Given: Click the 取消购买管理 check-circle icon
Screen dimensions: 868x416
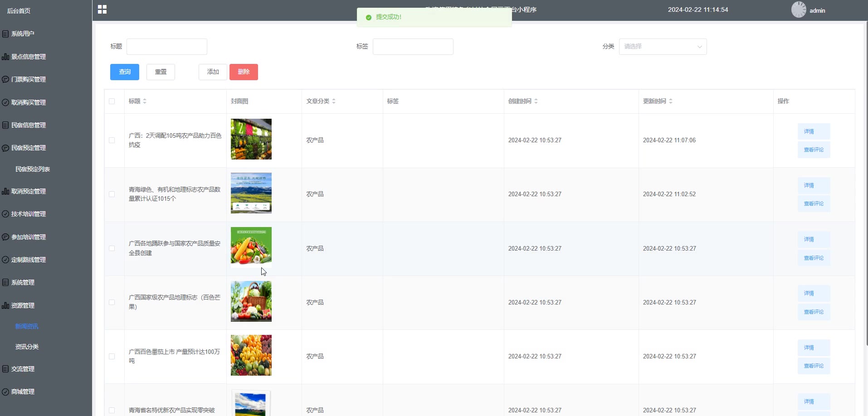Looking at the screenshot, I should 5,102.
